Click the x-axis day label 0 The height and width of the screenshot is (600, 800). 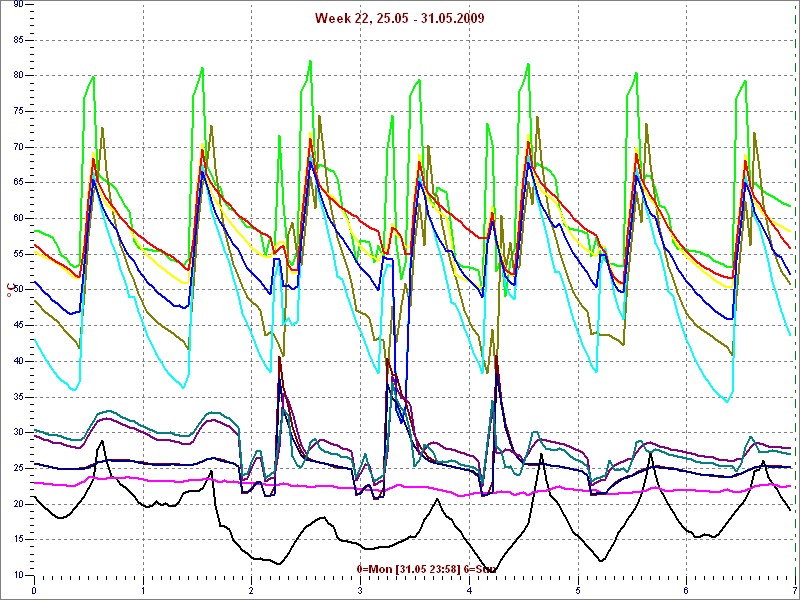coord(34,590)
